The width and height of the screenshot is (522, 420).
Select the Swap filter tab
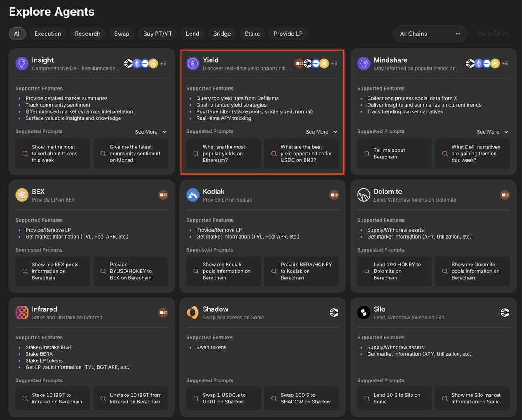122,34
